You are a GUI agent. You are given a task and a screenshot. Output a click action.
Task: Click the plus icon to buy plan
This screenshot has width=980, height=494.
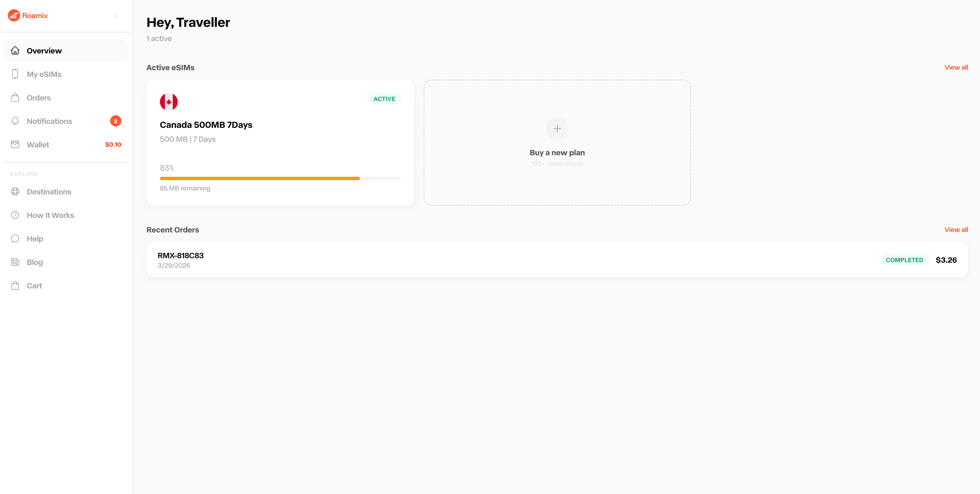point(557,129)
